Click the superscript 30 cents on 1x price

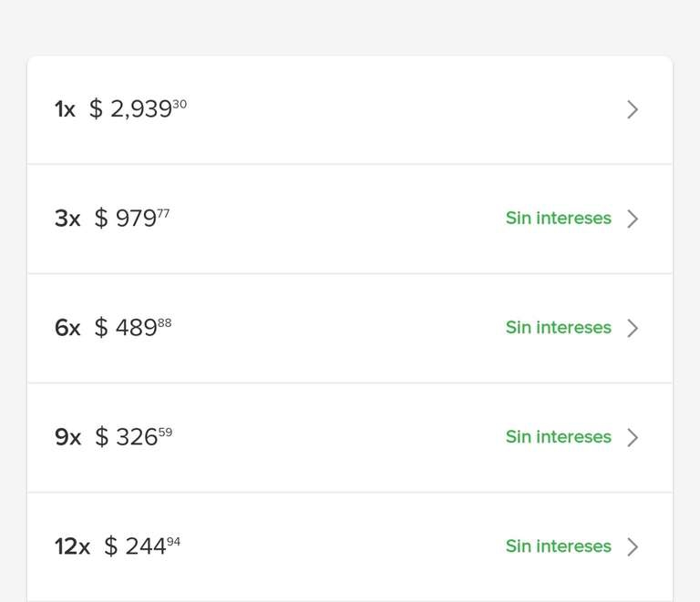click(x=180, y=104)
